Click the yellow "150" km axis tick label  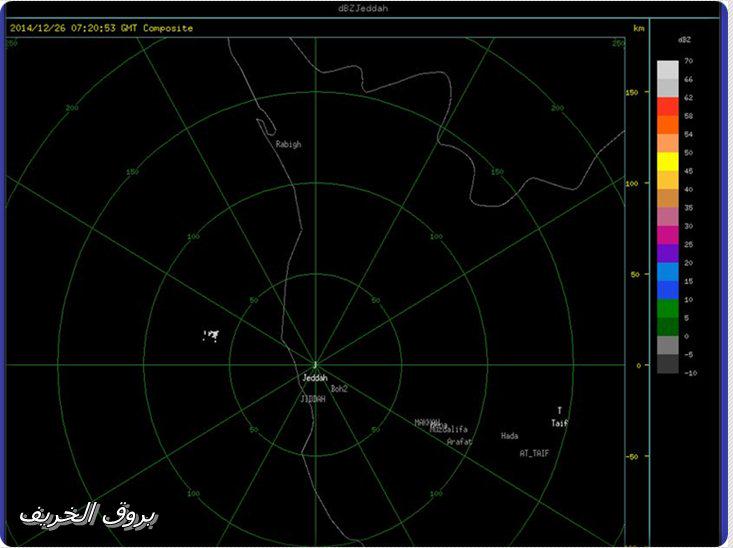coord(632,93)
